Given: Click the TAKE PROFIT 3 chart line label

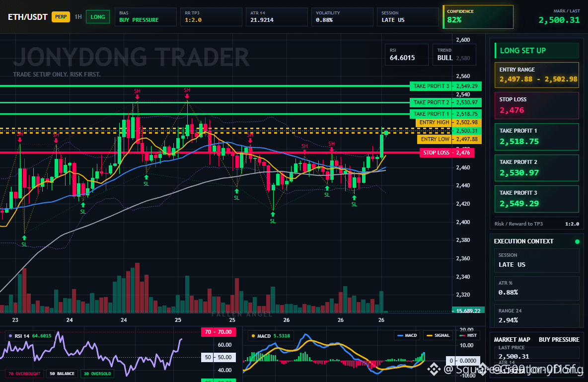Looking at the screenshot, I should tap(431, 86).
